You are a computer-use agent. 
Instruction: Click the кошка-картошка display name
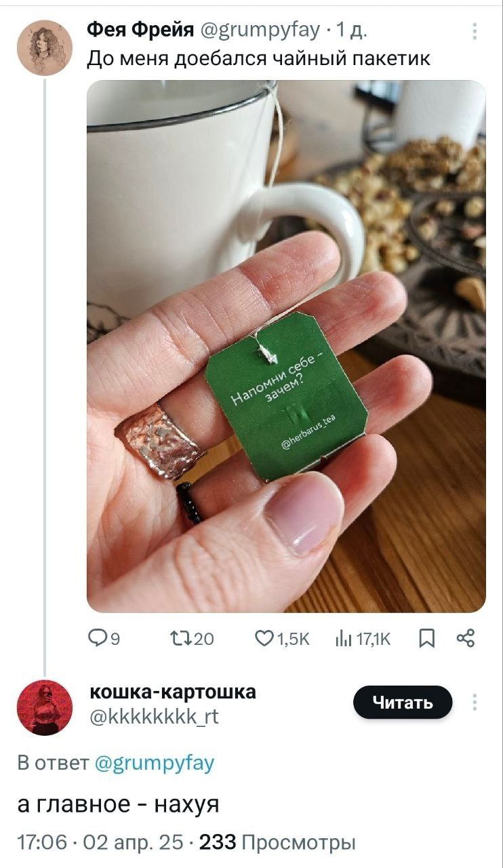pos(173,692)
